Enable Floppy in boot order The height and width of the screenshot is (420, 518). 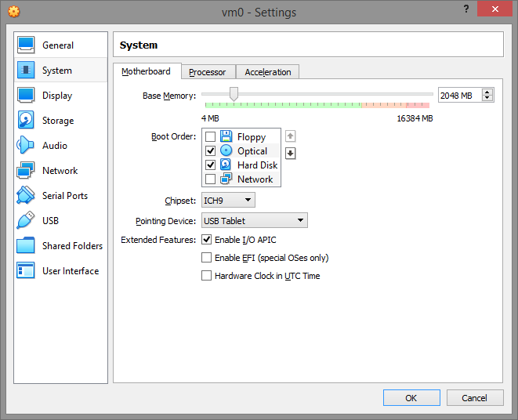(210, 137)
